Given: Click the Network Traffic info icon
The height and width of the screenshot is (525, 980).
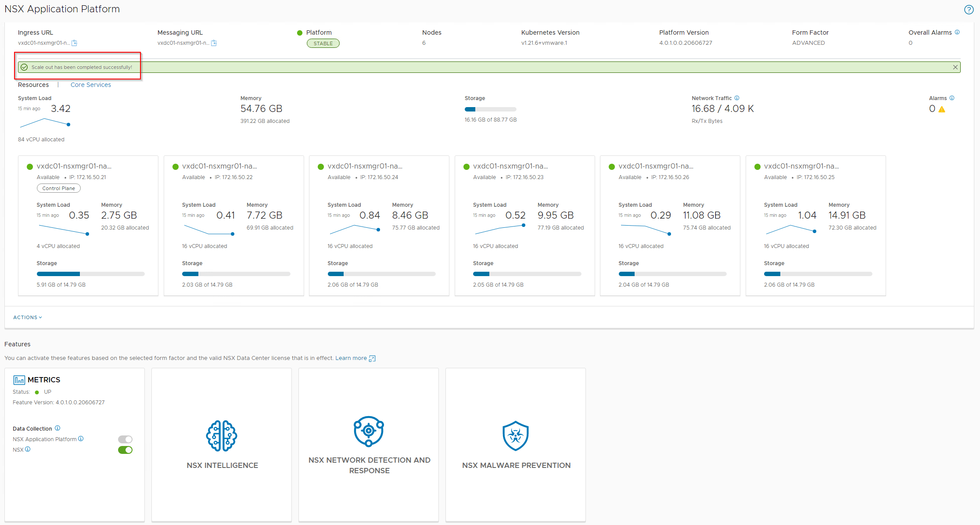Looking at the screenshot, I should click(x=737, y=98).
